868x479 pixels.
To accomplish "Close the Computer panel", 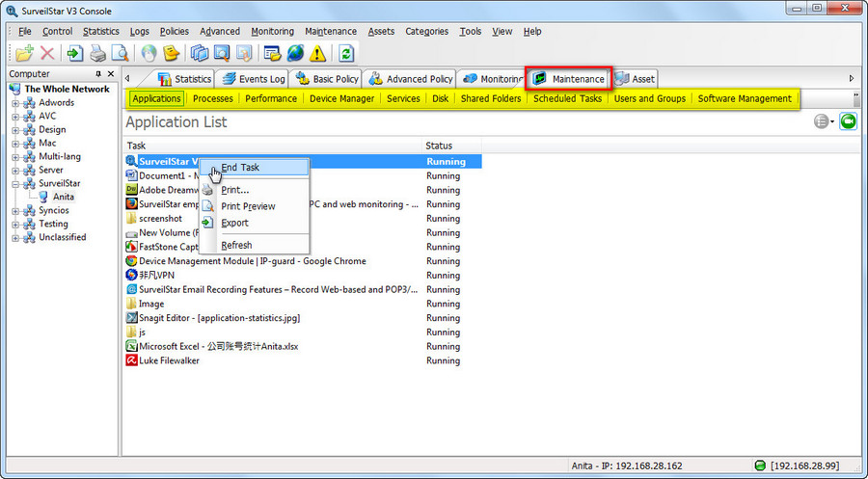I will point(111,73).
